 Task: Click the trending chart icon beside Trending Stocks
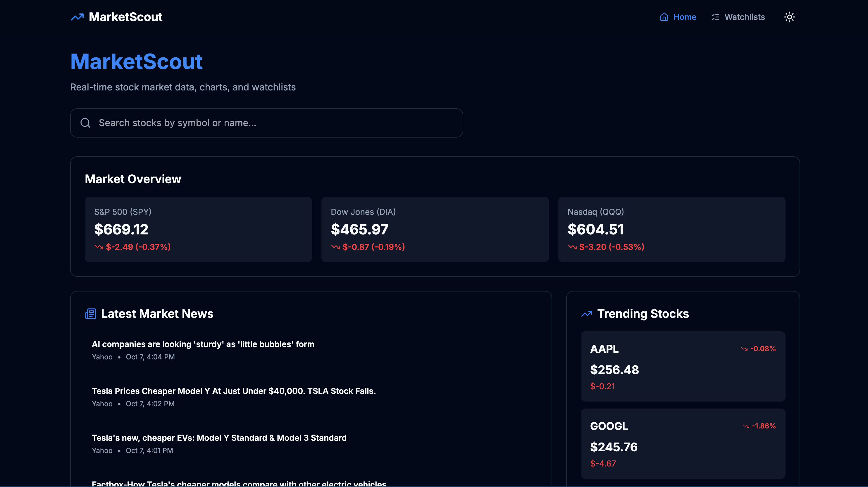point(586,314)
